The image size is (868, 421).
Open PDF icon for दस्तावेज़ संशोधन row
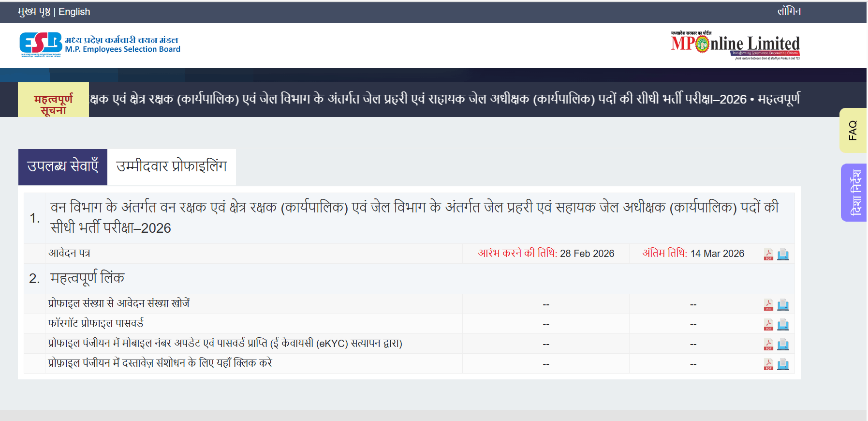point(768,364)
